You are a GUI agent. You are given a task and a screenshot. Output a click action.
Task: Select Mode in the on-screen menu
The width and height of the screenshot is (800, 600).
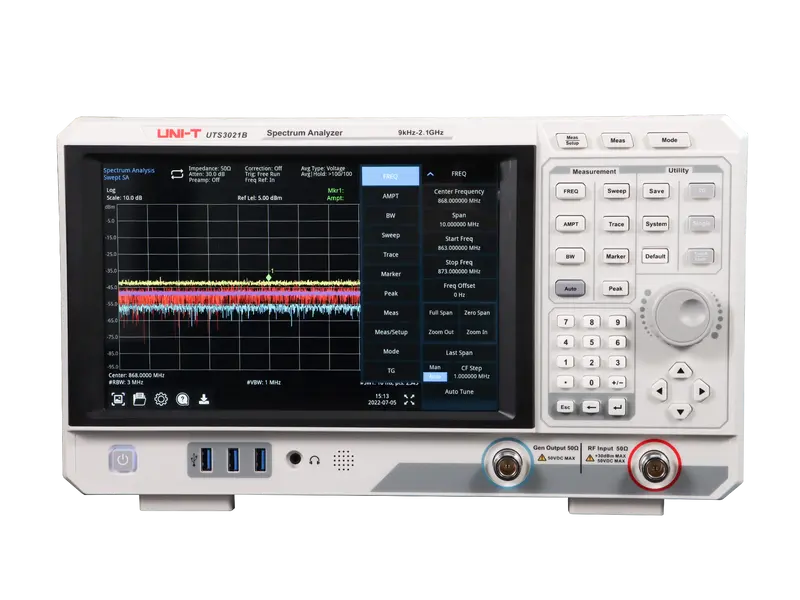tap(390, 352)
